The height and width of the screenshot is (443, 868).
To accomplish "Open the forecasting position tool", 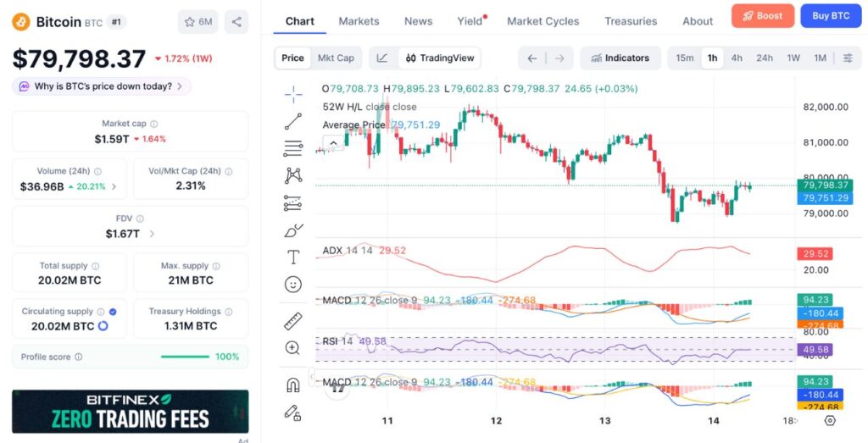I will click(292, 203).
